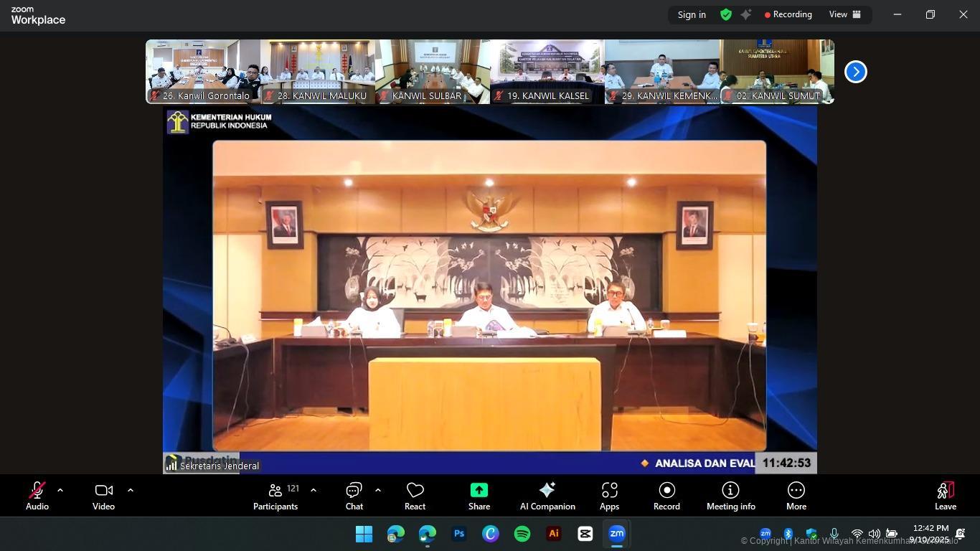The height and width of the screenshot is (551, 980).
Task: Click the Bluetooth tray icon
Action: [x=788, y=534]
